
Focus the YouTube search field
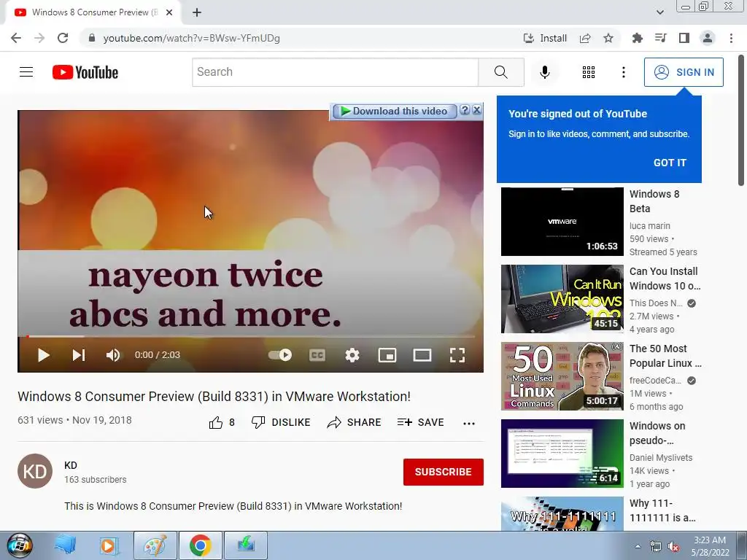coord(335,72)
